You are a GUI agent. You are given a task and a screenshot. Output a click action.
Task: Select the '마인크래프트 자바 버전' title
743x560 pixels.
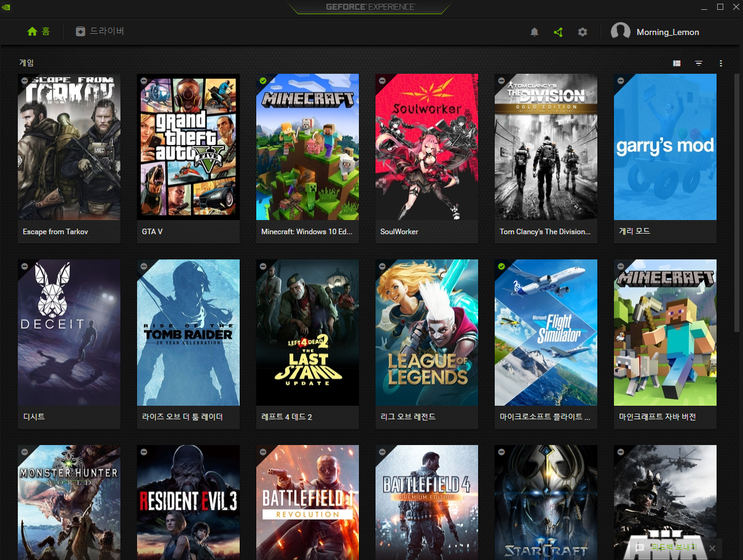(x=658, y=417)
